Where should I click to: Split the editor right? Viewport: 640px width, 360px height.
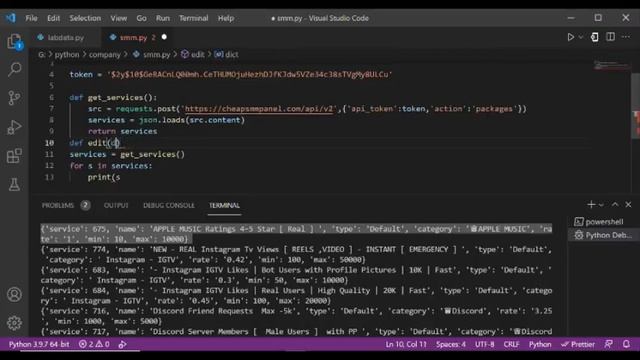610,37
